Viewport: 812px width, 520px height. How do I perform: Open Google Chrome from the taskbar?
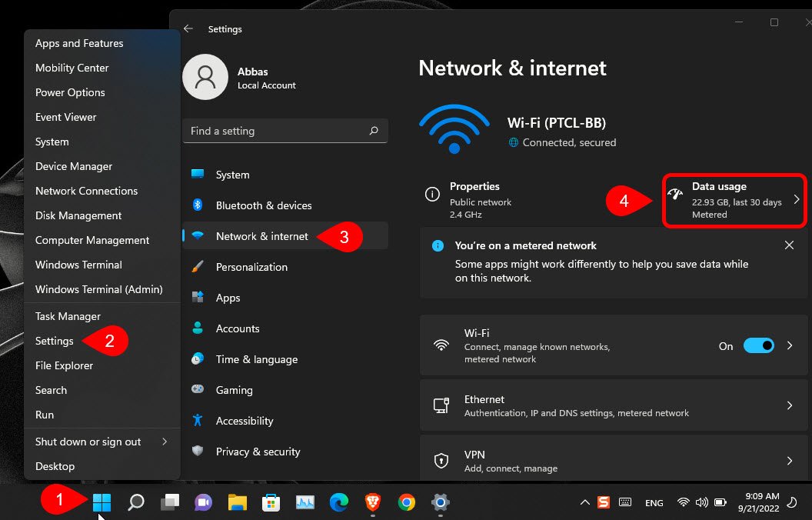pos(406,502)
